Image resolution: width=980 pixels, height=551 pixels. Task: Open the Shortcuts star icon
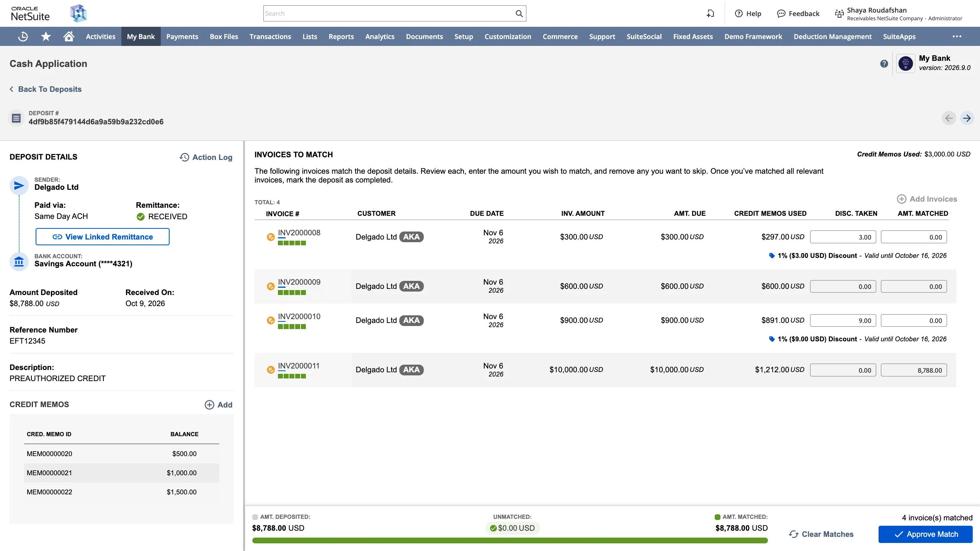(x=46, y=36)
